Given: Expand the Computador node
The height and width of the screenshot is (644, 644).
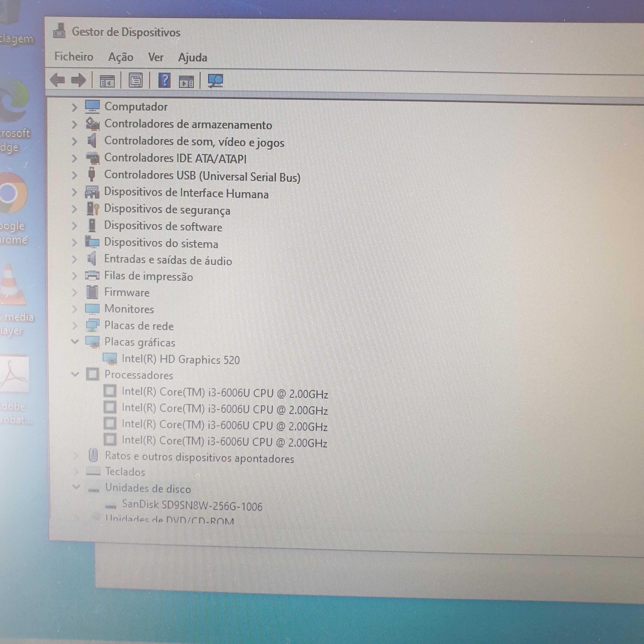Looking at the screenshot, I should point(74,107).
